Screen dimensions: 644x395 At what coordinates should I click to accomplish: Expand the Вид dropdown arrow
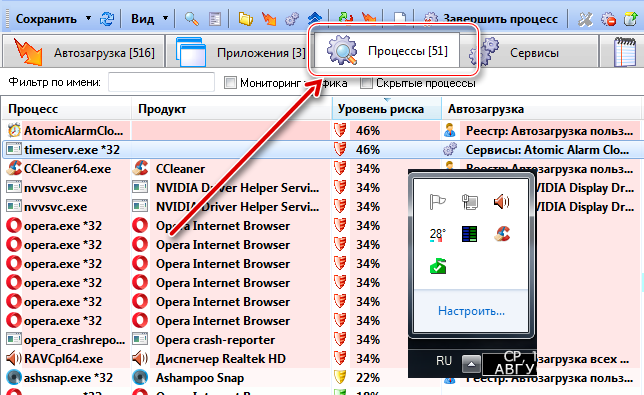166,19
